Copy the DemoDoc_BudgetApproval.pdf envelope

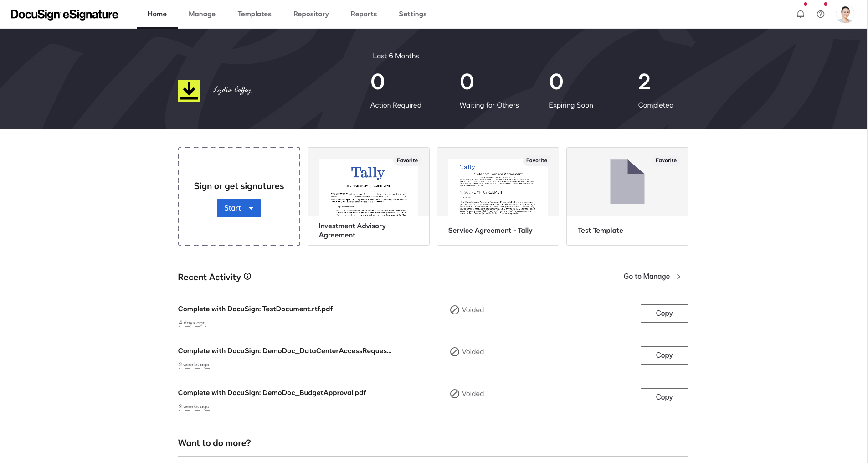coord(664,397)
